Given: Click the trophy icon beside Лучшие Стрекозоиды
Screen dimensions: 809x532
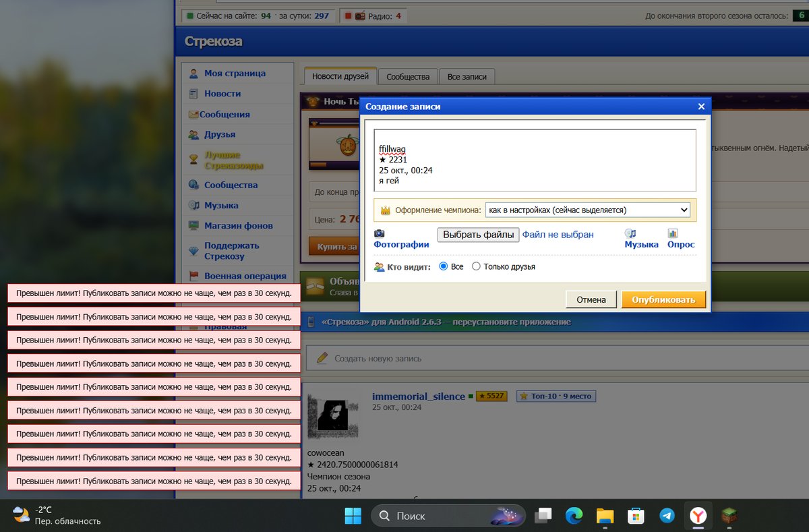Looking at the screenshot, I should [193, 160].
